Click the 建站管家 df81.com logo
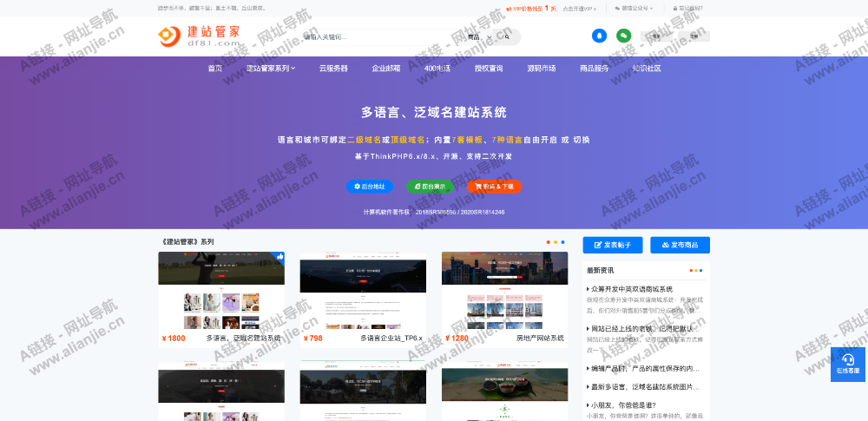 click(200, 36)
